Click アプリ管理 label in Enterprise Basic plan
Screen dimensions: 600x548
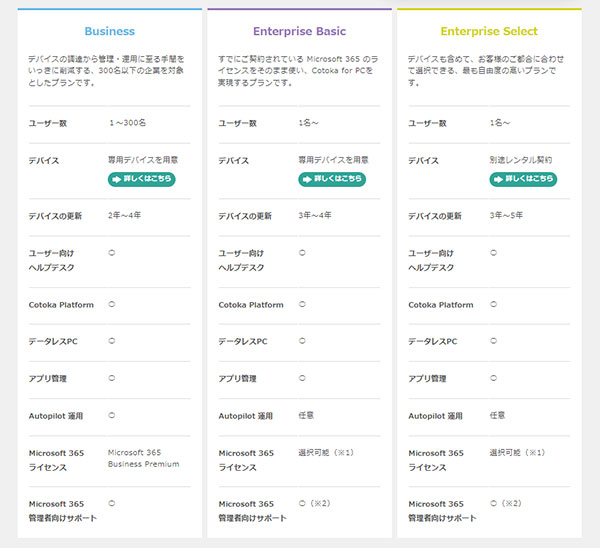(x=237, y=378)
